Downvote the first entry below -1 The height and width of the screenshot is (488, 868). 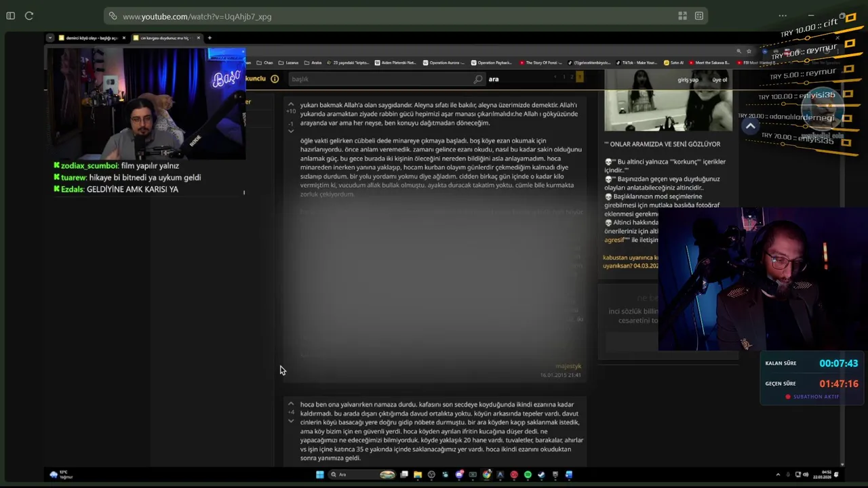[291, 131]
